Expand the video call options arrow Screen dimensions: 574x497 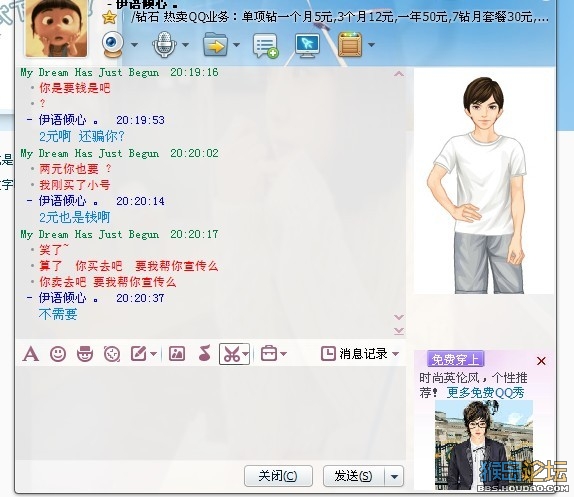tap(134, 45)
